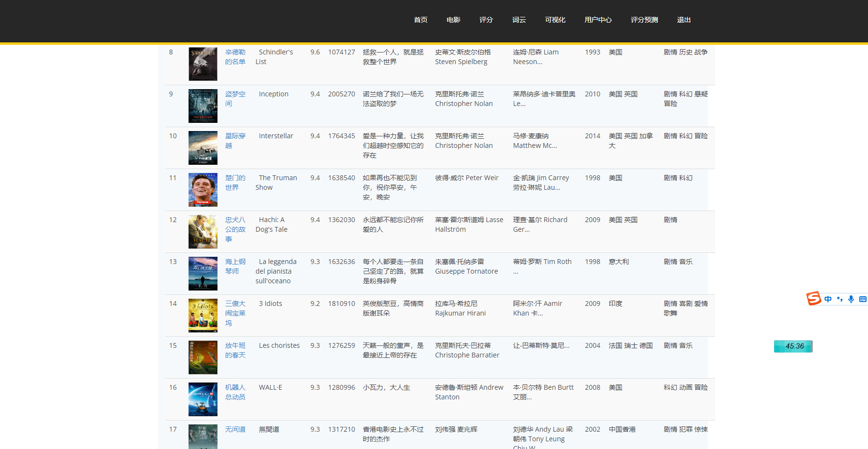Select the English title '3 Idiots'
This screenshot has width=868, height=449.
coord(271,304)
